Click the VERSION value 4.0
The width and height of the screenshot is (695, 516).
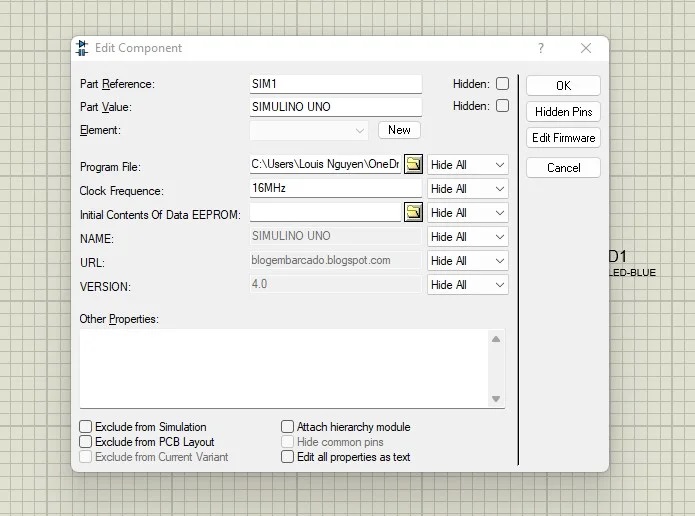click(336, 284)
